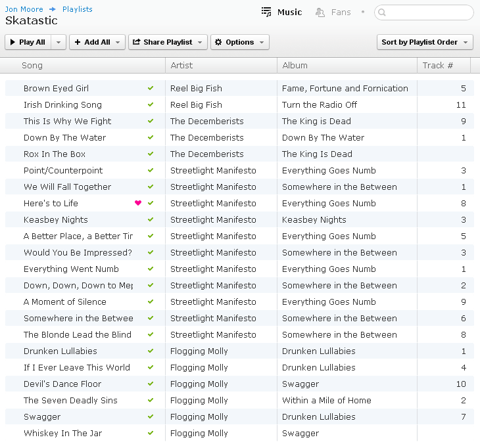
Task: Select the song Somewhere in the Between
Action: point(78,319)
